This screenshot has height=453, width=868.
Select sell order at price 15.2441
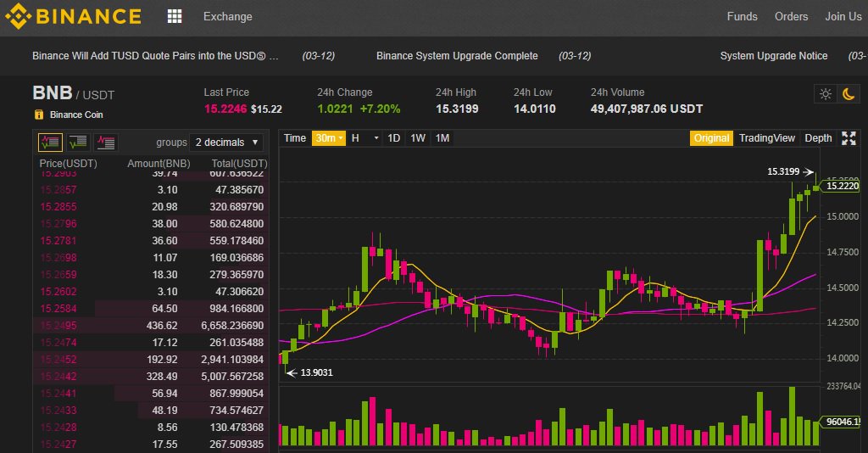(x=151, y=393)
